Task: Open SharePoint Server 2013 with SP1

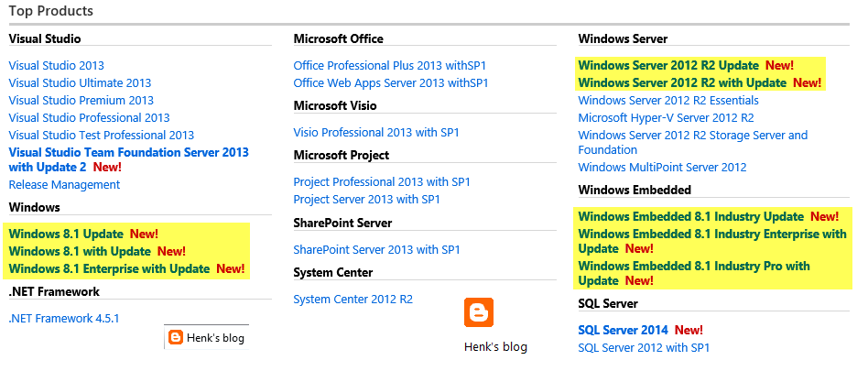Action: [376, 250]
